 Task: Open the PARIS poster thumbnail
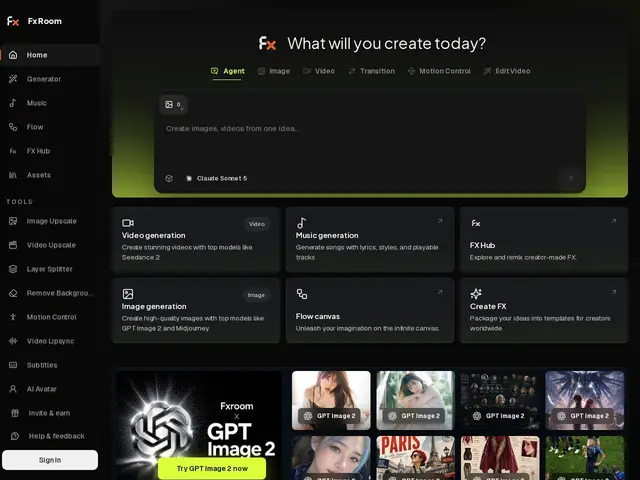pyautogui.click(x=416, y=458)
